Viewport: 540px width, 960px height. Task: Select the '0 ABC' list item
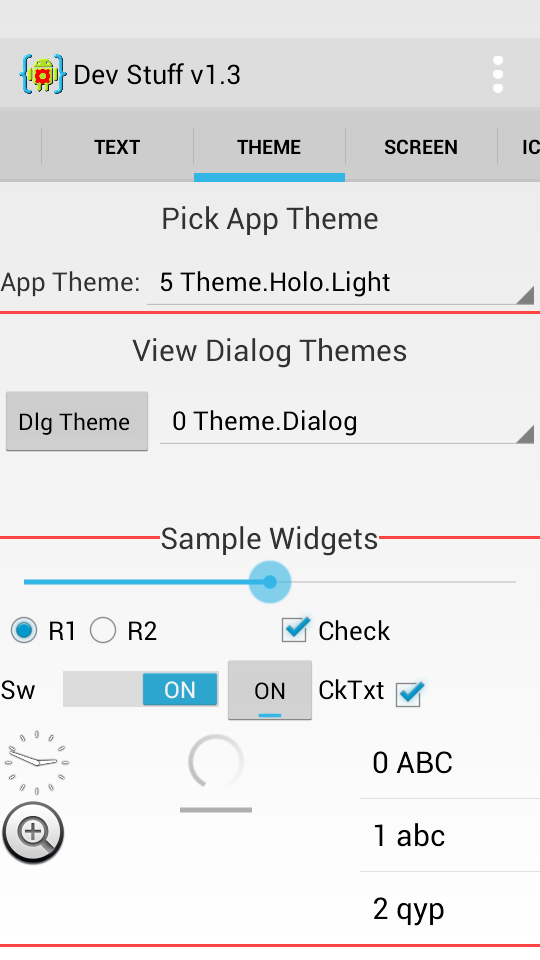click(450, 762)
